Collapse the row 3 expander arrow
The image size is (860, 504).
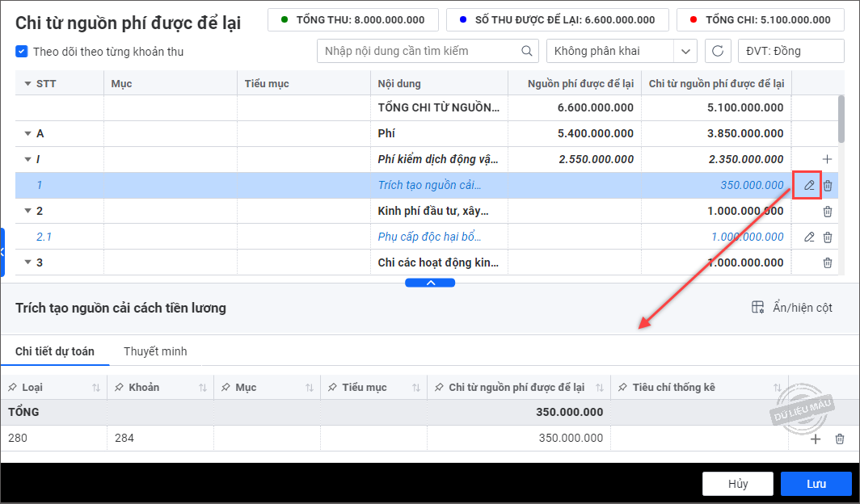pyautogui.click(x=28, y=263)
